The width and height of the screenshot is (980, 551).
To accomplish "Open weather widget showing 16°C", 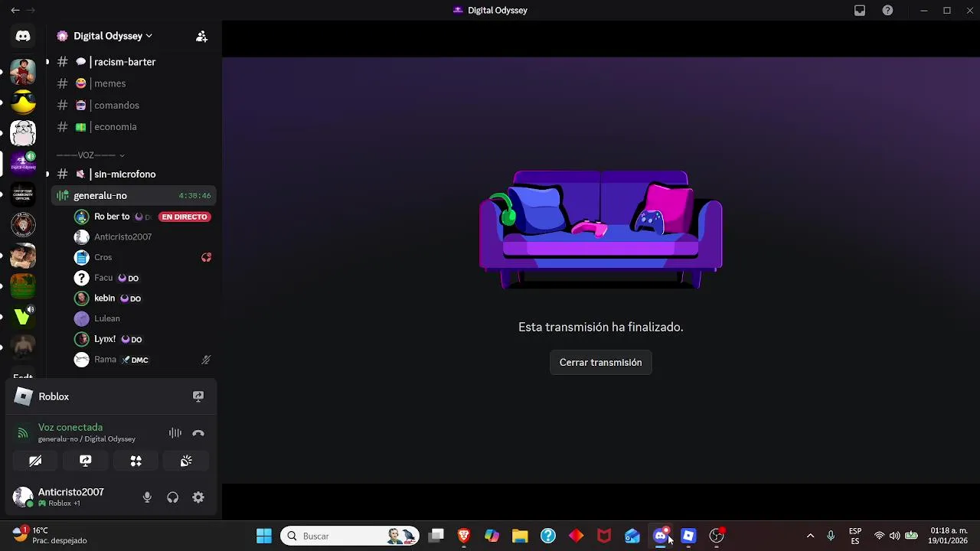I will 51,536.
